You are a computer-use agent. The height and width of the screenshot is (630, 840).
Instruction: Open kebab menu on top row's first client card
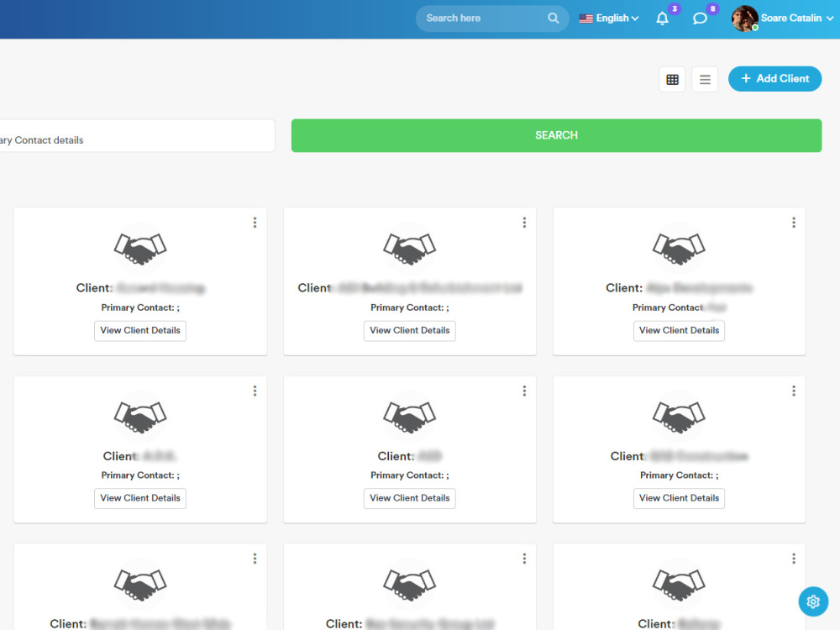(x=255, y=223)
